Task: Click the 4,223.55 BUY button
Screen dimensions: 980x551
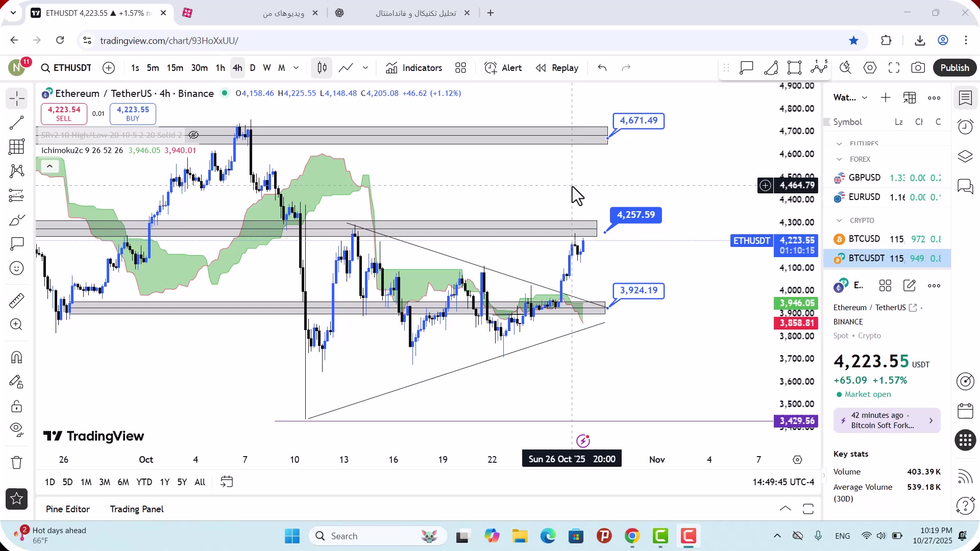Action: pos(133,114)
